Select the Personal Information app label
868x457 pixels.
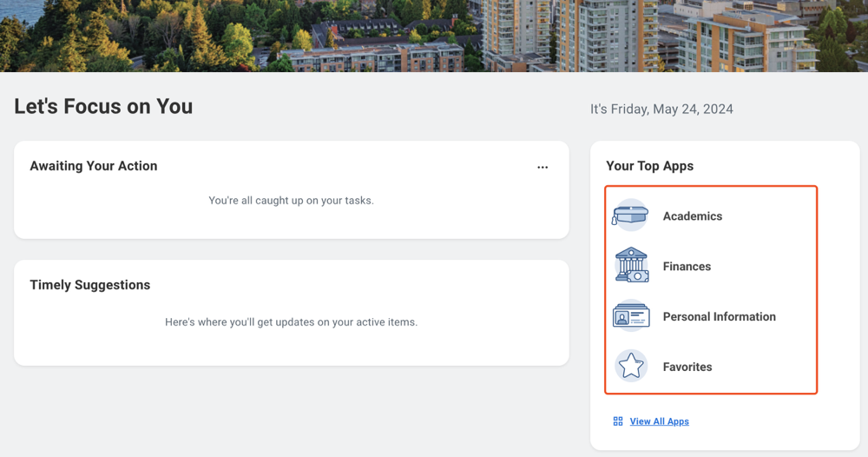[x=719, y=317]
